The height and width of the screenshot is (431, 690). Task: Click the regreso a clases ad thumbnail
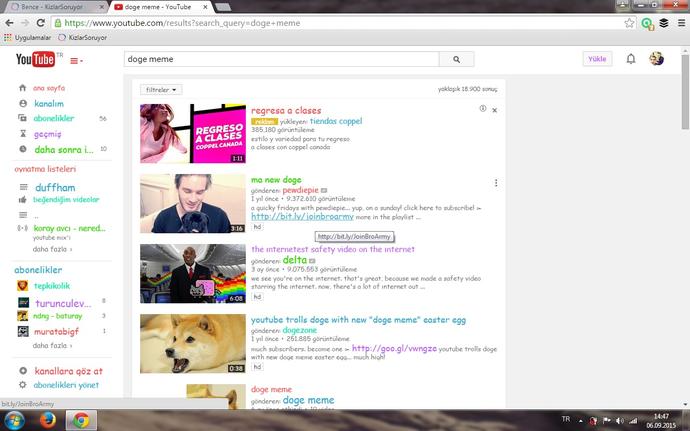(193, 133)
